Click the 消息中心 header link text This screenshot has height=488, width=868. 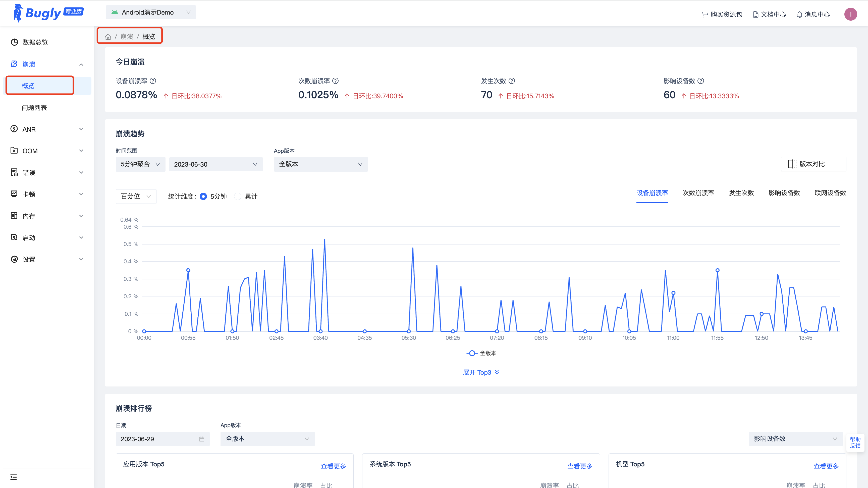pyautogui.click(x=817, y=15)
